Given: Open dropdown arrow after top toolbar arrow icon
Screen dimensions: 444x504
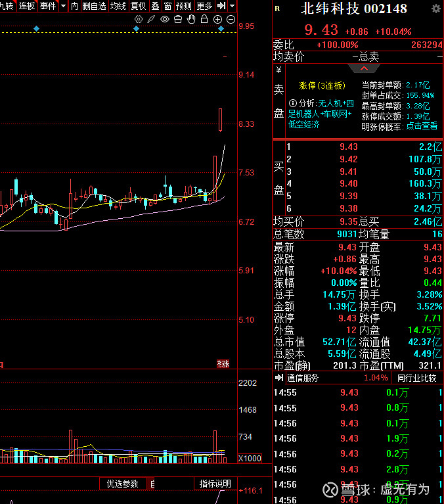Looking at the screenshot, I should tap(233, 5).
